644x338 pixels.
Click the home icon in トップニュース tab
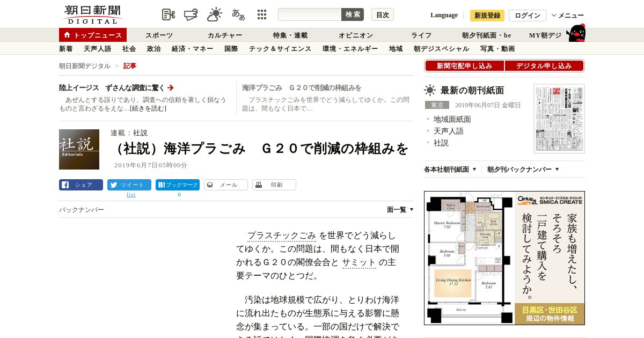[67, 35]
